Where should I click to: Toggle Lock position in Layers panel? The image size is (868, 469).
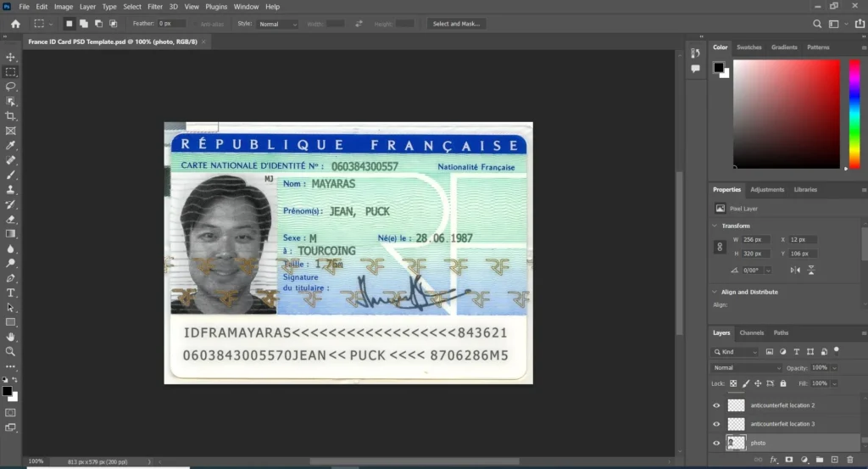[758, 383]
